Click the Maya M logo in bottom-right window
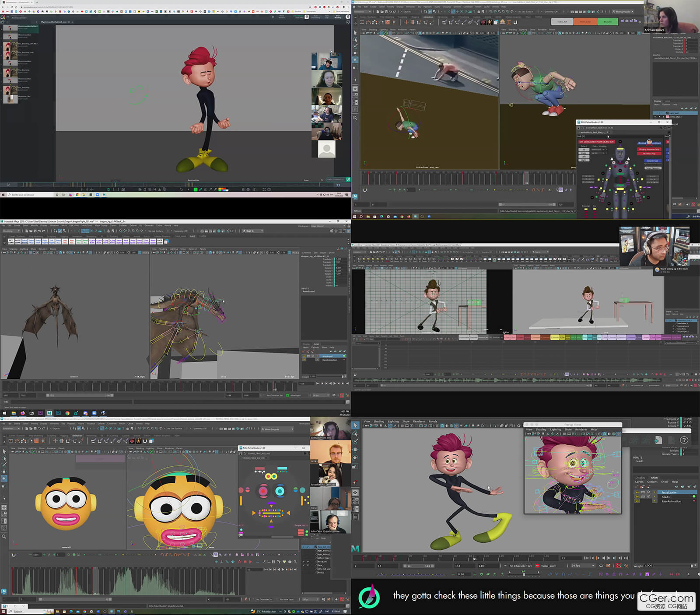The width and height of the screenshot is (700, 615). (355, 549)
